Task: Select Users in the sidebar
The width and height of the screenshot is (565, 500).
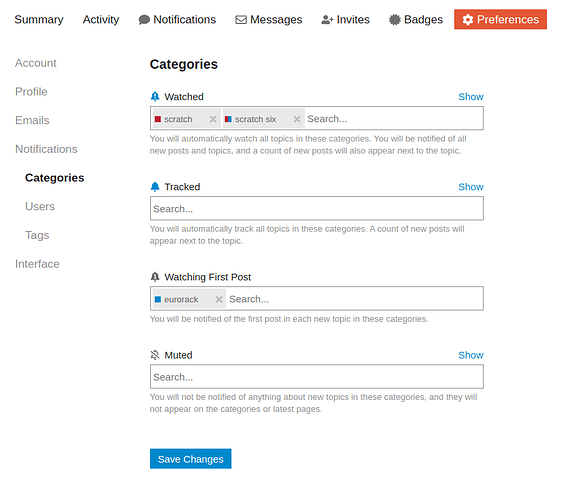Action: [40, 206]
